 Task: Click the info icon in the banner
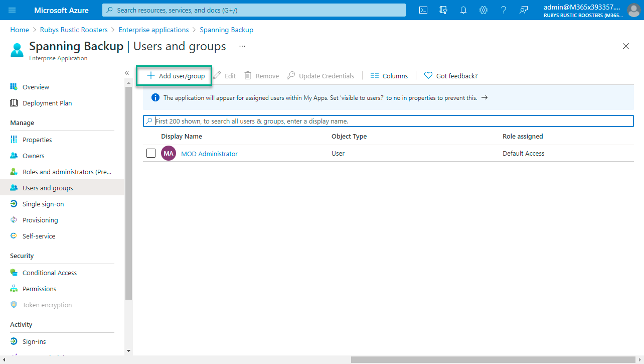click(155, 98)
